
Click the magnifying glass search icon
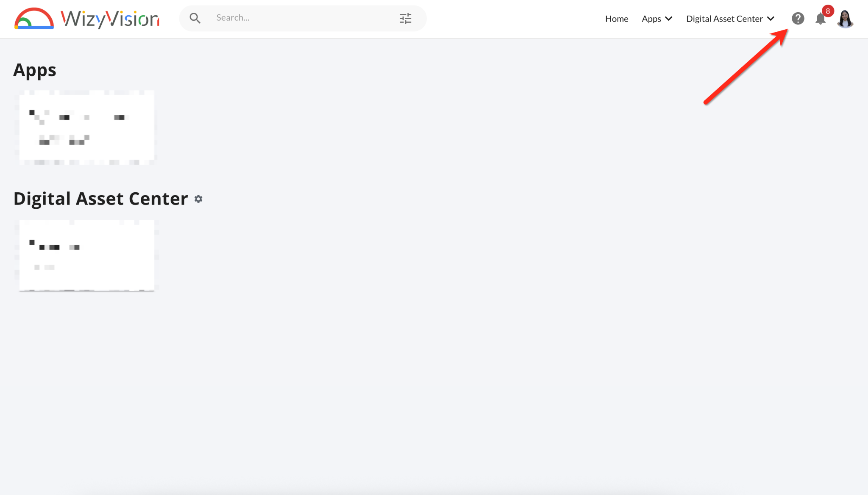(195, 18)
